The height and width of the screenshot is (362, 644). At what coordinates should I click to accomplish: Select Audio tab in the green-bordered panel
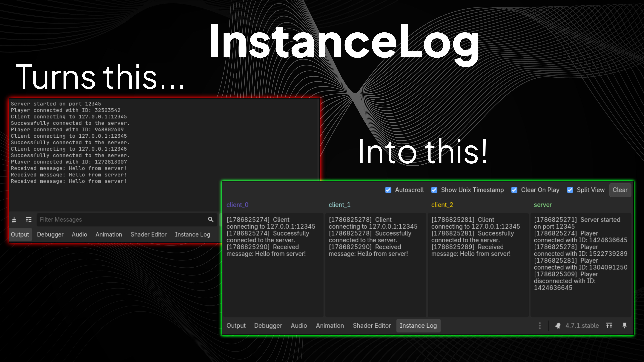[299, 326]
